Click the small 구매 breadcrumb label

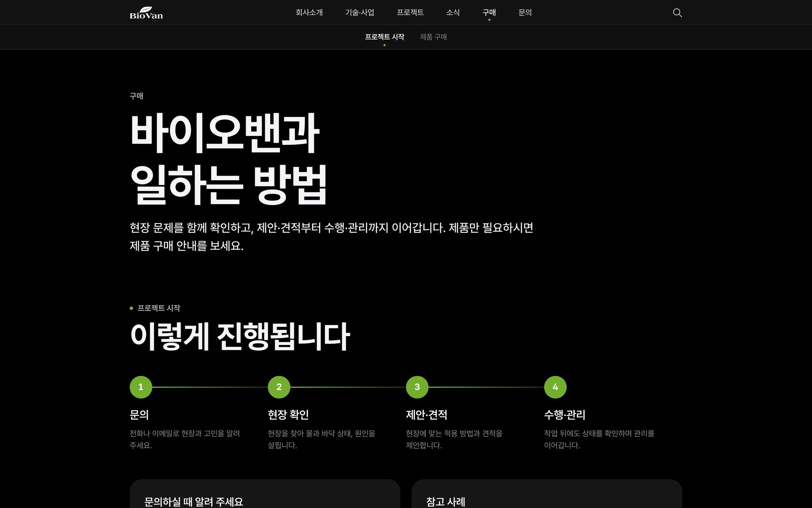[136, 96]
